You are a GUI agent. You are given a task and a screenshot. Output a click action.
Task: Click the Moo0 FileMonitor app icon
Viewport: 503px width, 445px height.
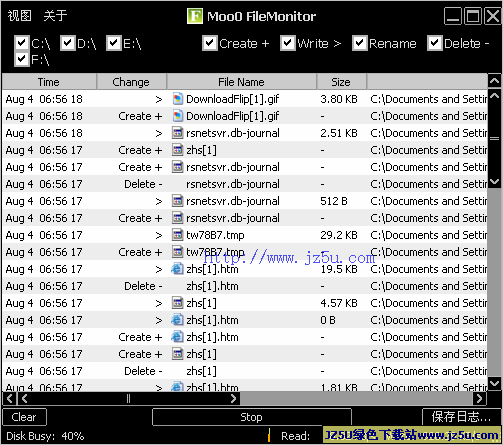tap(195, 16)
